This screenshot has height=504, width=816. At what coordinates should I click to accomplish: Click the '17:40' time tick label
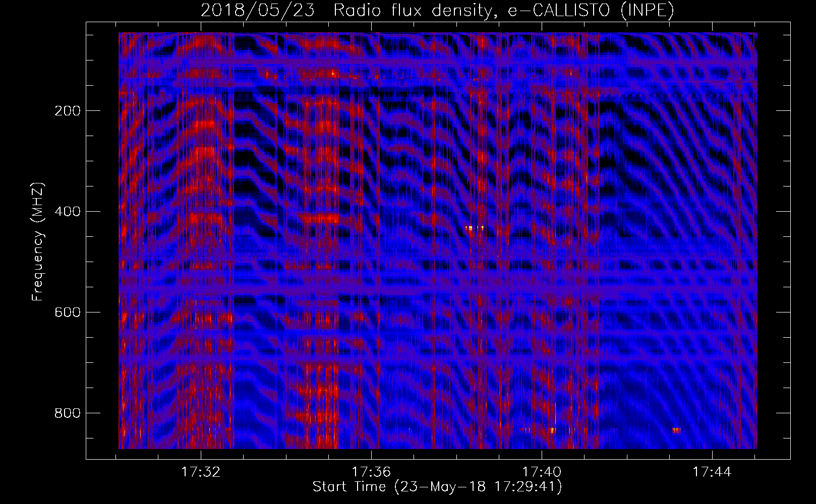click(542, 472)
